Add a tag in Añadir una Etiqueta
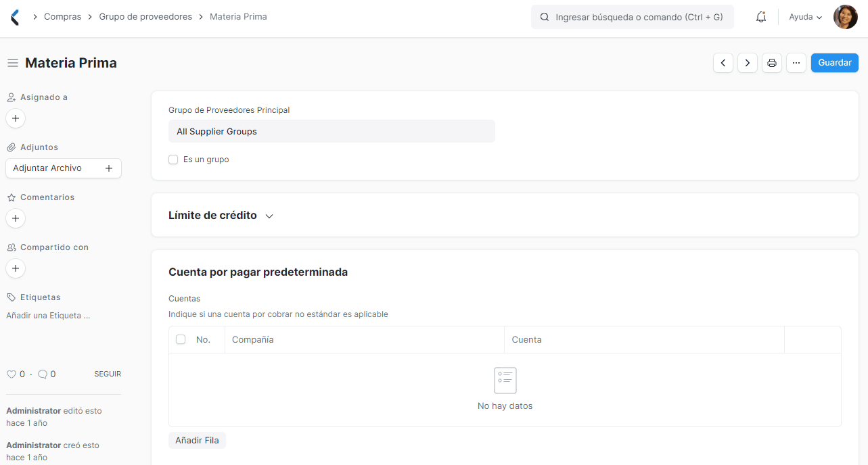Screen dimensions: 868x465 click(48, 316)
